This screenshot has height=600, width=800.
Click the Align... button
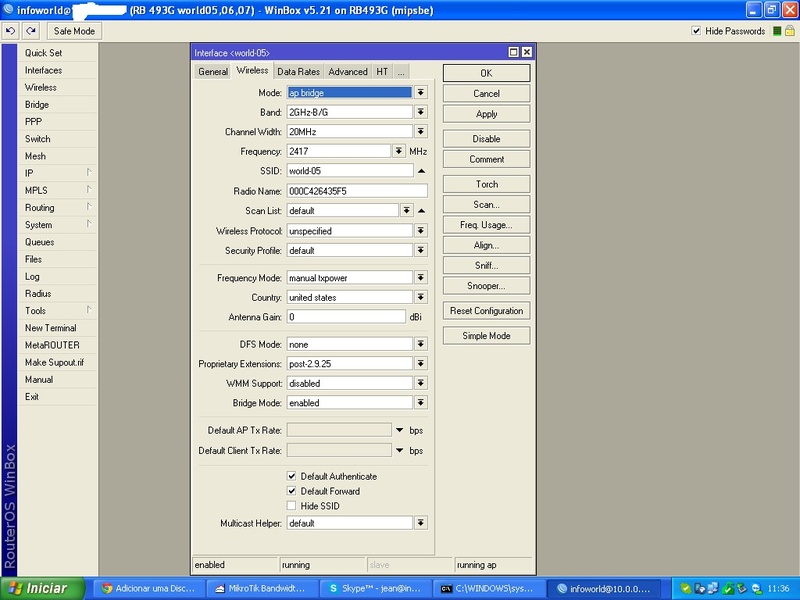486,245
